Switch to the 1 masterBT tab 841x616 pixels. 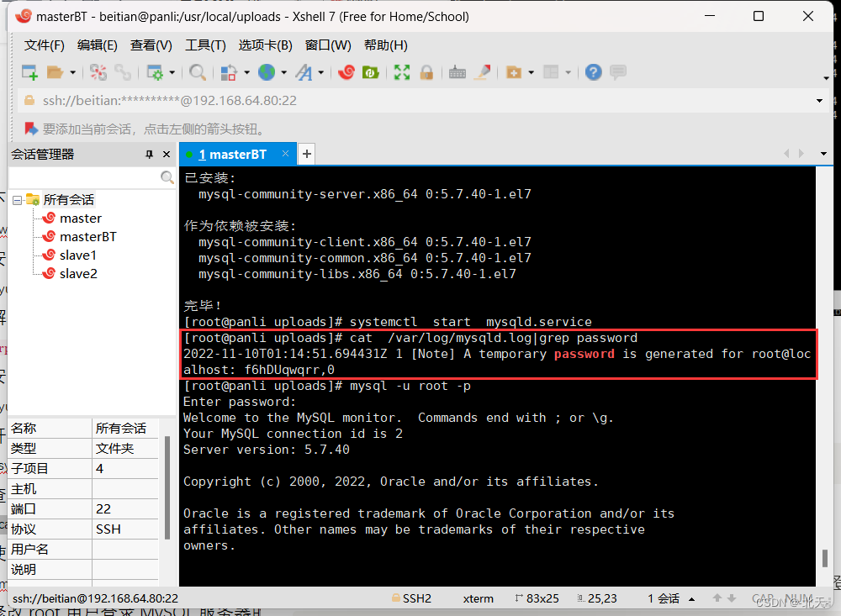(232, 155)
